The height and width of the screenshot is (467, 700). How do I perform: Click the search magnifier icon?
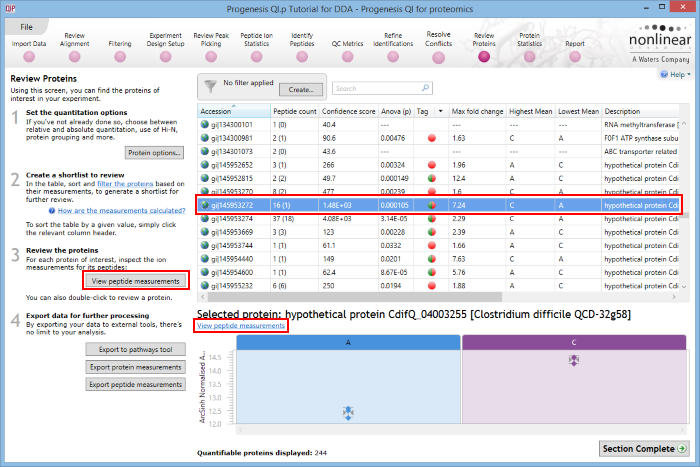[x=425, y=88]
